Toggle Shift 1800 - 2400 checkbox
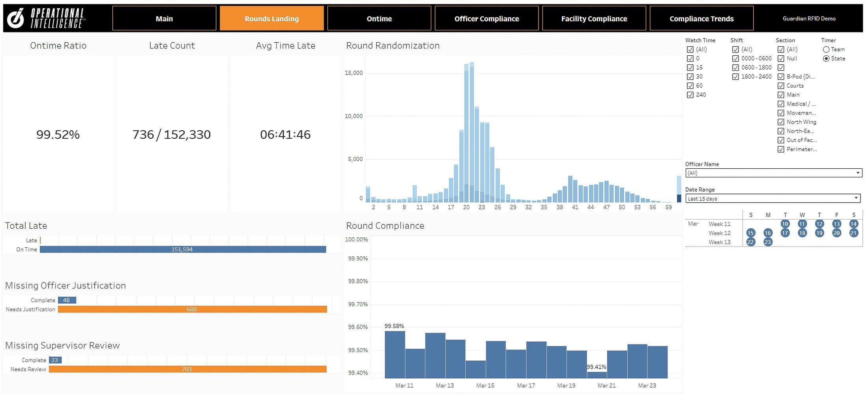The height and width of the screenshot is (397, 868). pos(735,77)
